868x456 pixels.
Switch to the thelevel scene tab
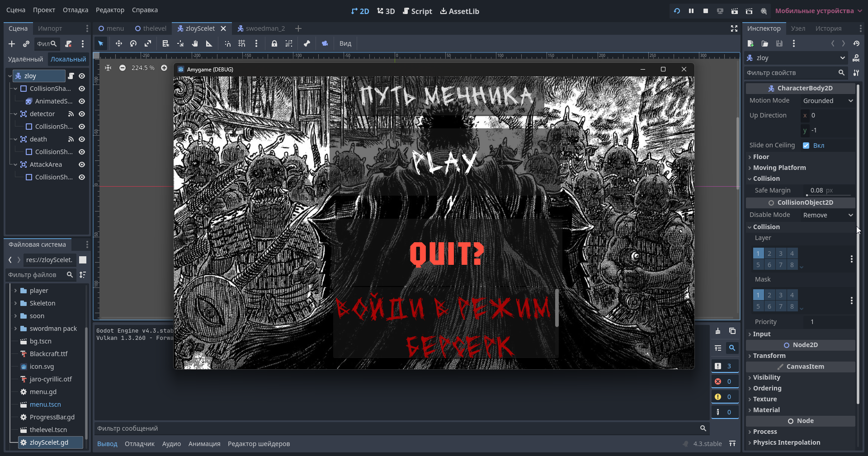[x=151, y=28]
